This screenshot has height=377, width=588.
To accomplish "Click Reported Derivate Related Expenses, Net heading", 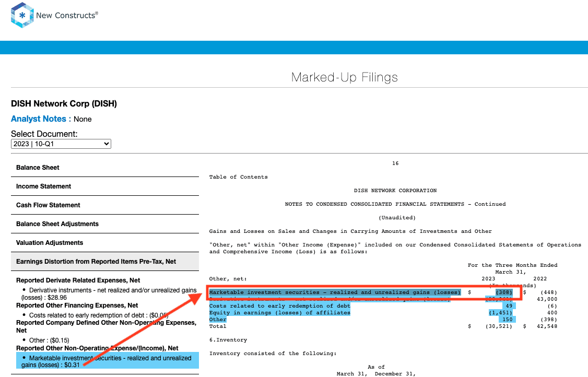I will click(78, 280).
